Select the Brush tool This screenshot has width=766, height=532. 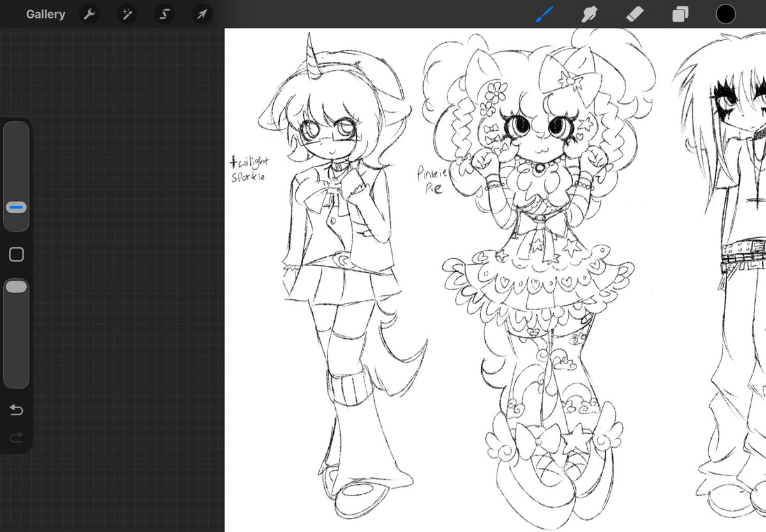pos(544,14)
